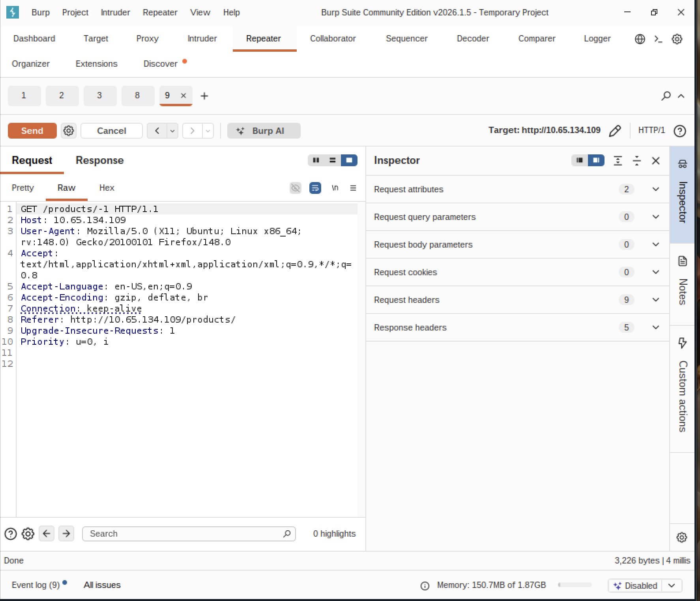Click the Burp Suite logo icon

[13, 12]
